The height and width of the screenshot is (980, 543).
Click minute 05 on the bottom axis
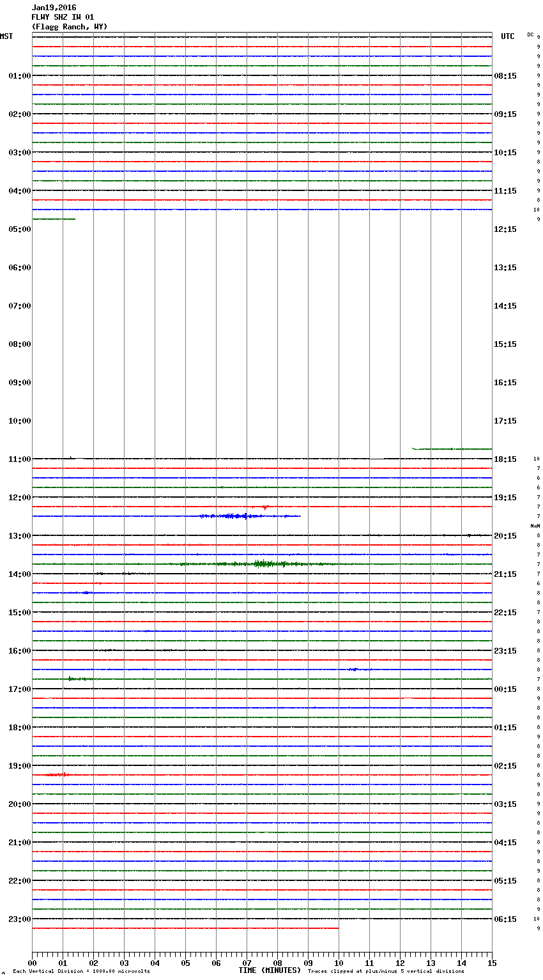[185, 963]
